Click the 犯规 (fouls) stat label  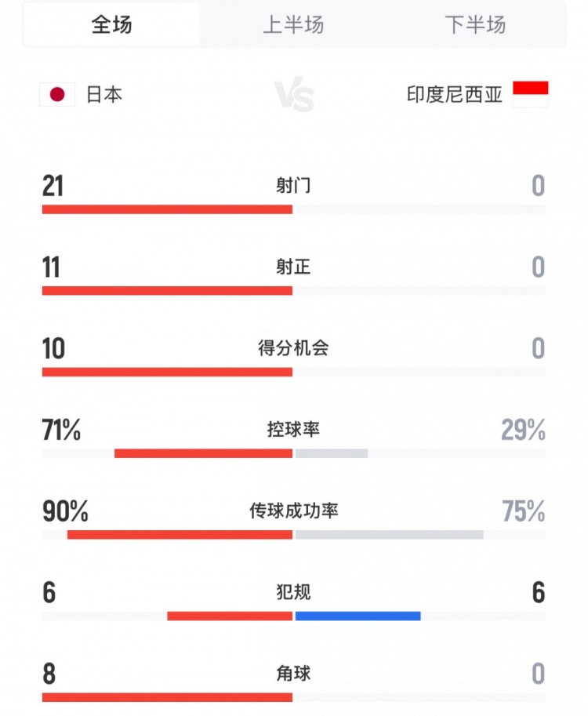coord(294,593)
